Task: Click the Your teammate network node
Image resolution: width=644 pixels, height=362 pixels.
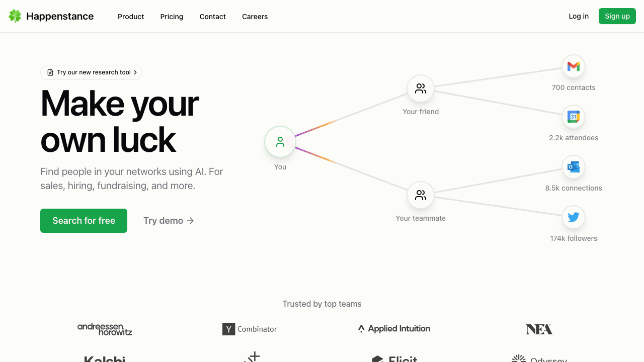Action: (x=420, y=195)
